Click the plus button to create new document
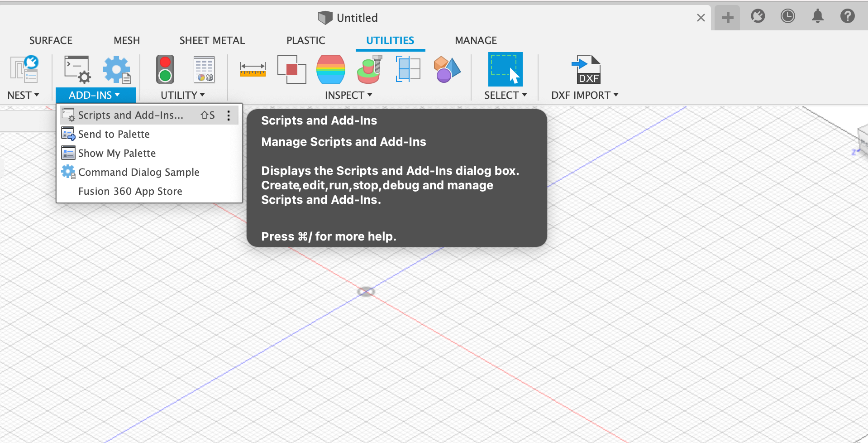 727,16
